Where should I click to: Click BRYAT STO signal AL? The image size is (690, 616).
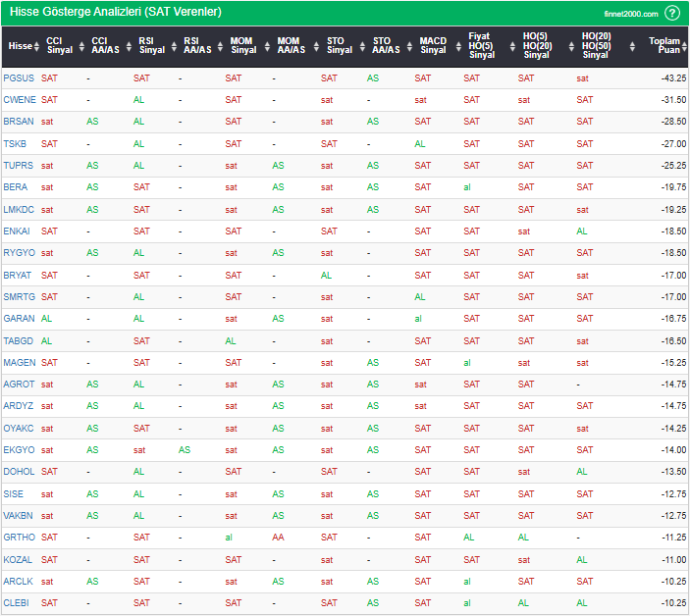pyautogui.click(x=326, y=276)
